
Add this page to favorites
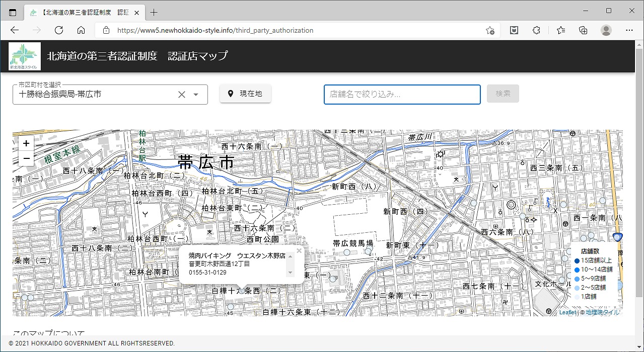pos(489,30)
